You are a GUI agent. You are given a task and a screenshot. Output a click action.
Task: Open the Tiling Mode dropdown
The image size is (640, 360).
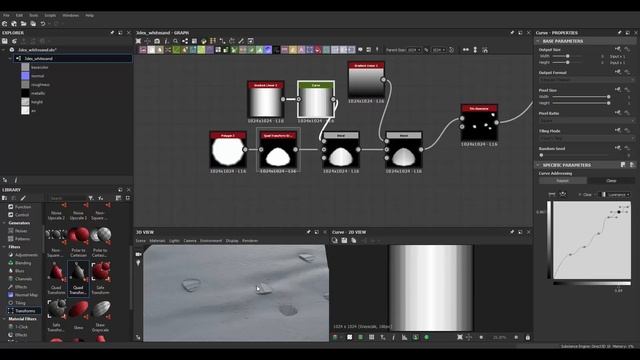pyautogui.click(x=586, y=138)
